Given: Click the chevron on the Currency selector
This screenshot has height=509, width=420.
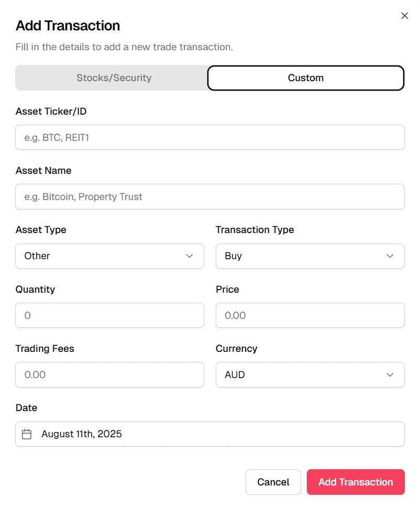Looking at the screenshot, I should [390, 375].
